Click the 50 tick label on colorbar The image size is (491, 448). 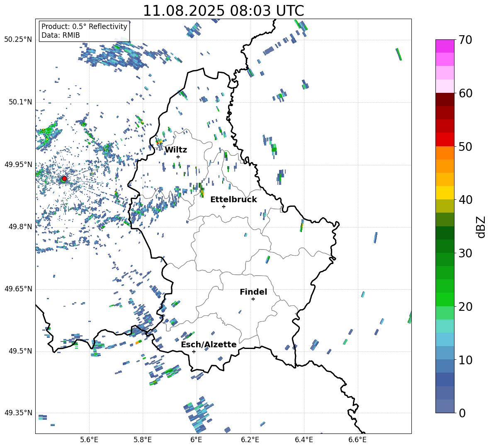click(x=465, y=146)
